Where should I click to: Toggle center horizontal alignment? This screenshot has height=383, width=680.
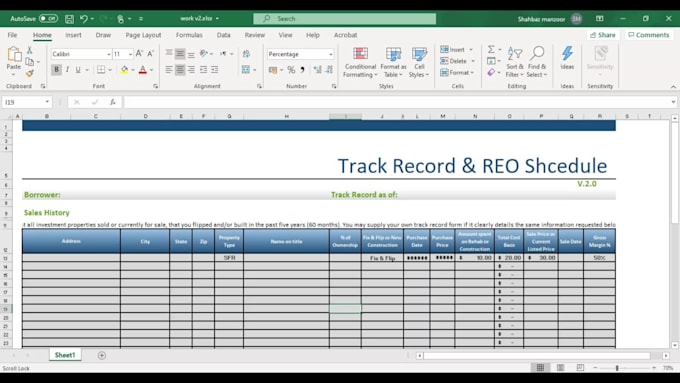(180, 69)
